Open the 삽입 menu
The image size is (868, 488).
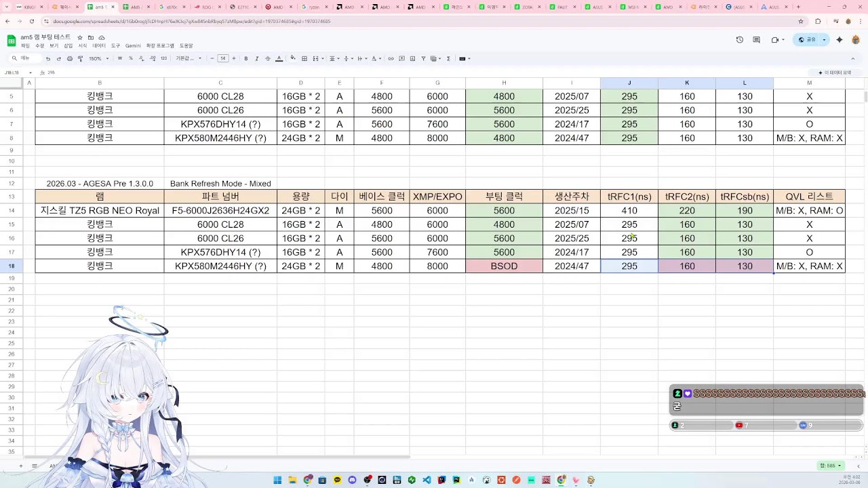(x=68, y=46)
